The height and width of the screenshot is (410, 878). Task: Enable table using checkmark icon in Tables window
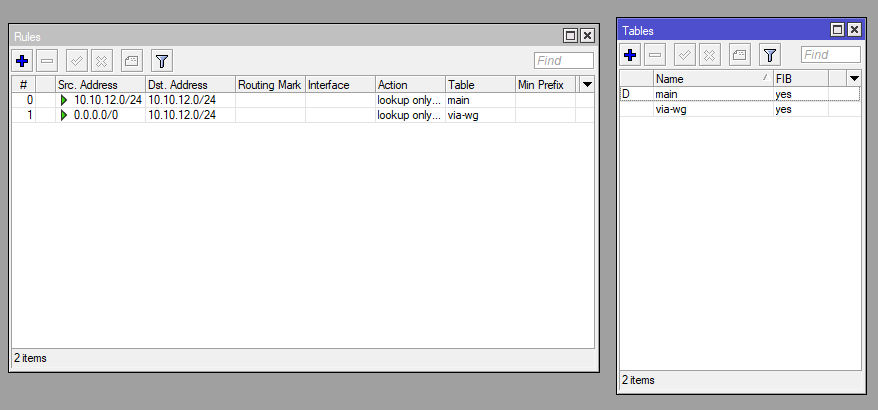click(684, 54)
